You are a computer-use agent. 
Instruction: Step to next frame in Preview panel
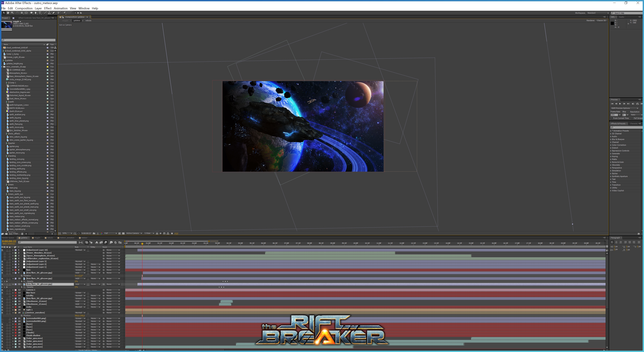[624, 104]
